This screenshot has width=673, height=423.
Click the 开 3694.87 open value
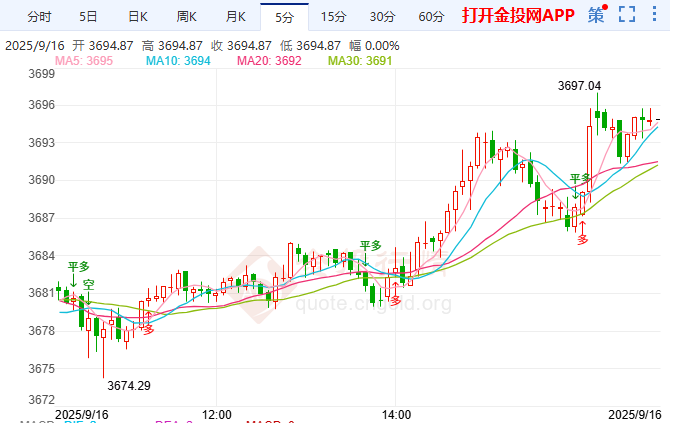coord(103,45)
